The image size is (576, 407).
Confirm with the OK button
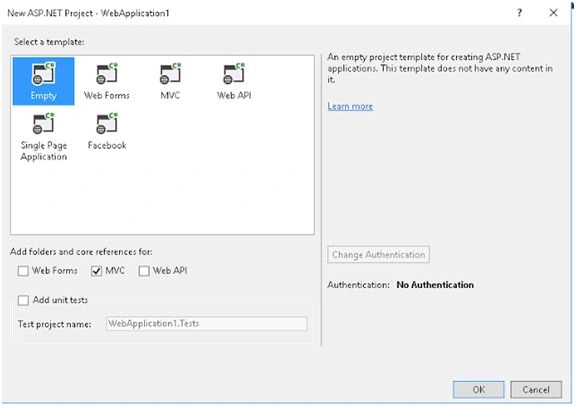coord(478,389)
